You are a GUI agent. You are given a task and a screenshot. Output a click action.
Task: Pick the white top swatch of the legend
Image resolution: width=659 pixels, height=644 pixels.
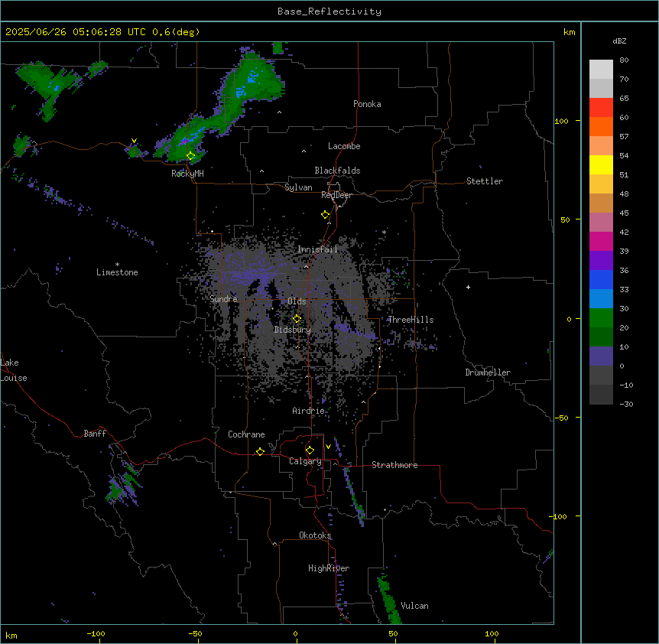coord(601,70)
